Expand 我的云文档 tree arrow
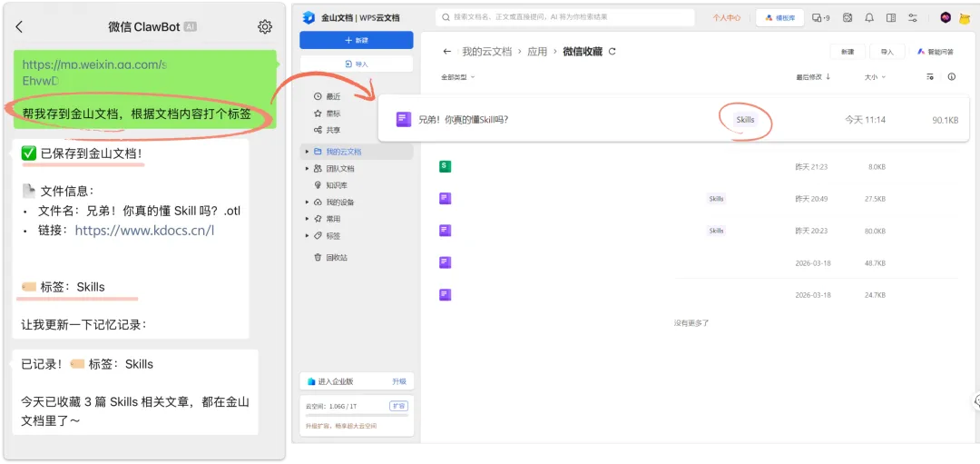 (307, 152)
